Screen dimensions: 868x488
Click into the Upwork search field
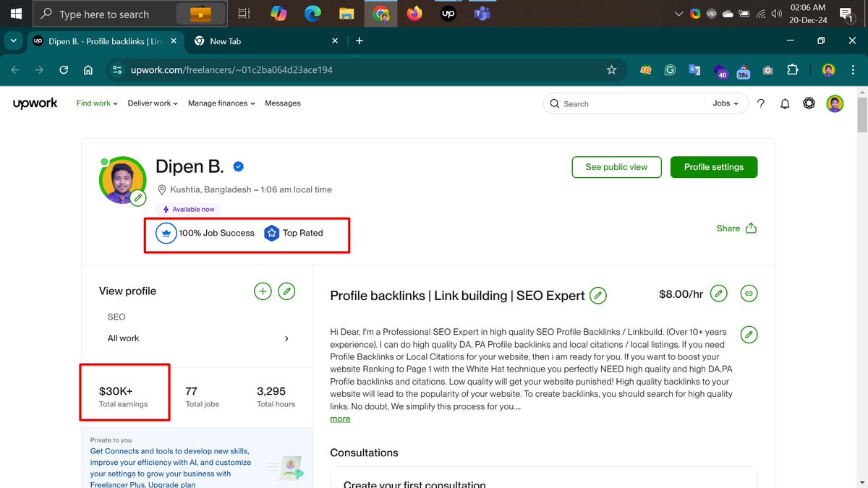pyautogui.click(x=629, y=103)
